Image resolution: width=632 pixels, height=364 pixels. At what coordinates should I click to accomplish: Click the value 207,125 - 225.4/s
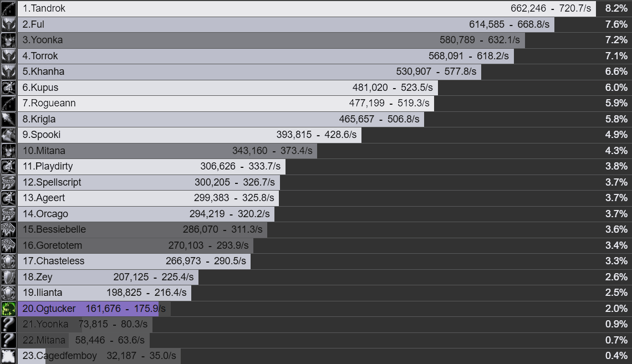pyautogui.click(x=154, y=278)
